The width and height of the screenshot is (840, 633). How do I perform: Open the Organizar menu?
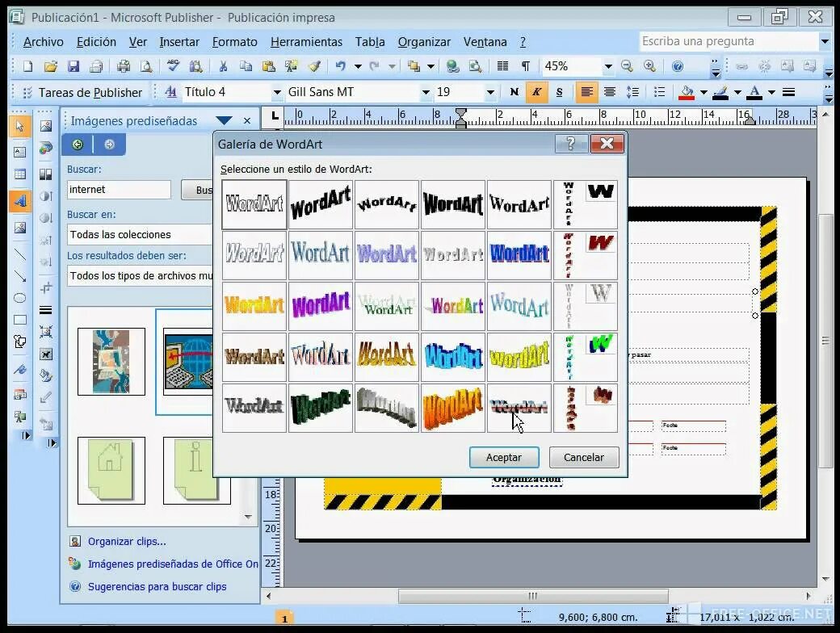tap(424, 42)
